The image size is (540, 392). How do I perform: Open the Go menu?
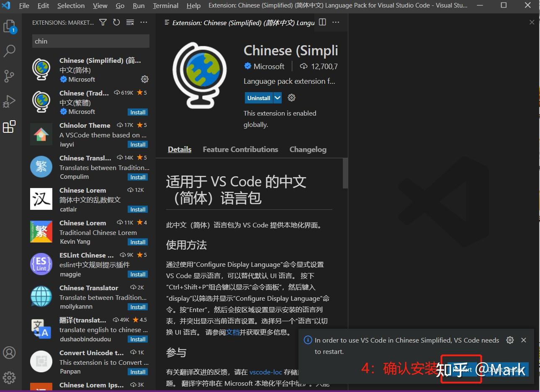120,5
